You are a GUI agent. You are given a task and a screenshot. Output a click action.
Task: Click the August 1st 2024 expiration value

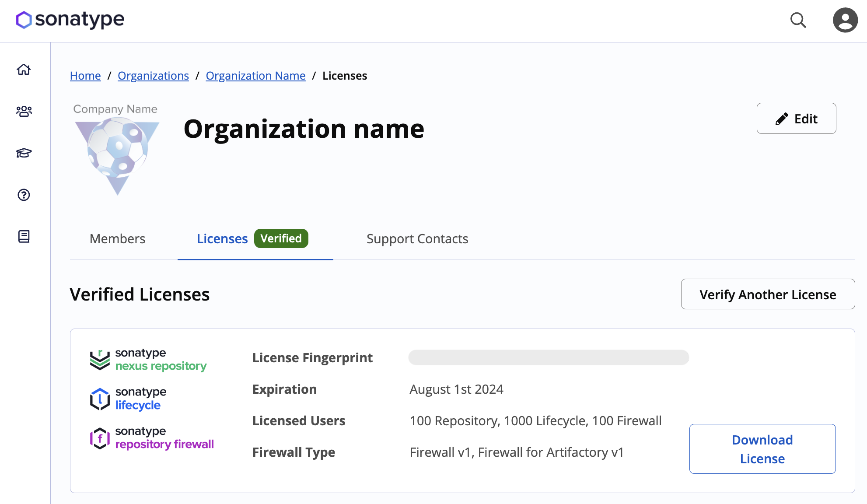tap(456, 389)
